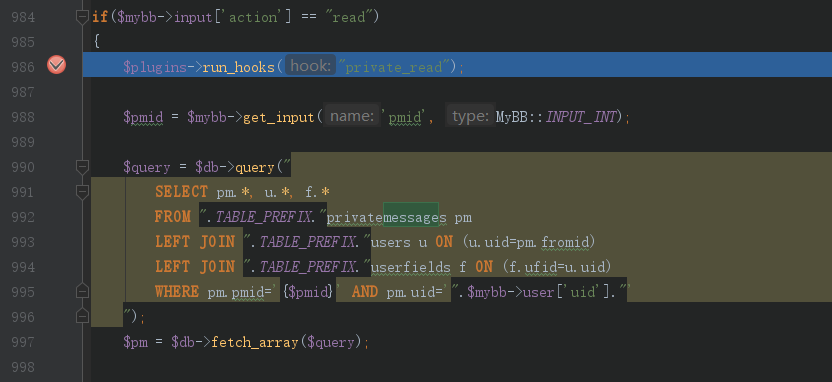The width and height of the screenshot is (832, 382).
Task: Select line number 997 in the gutter
Action: [x=23, y=342]
